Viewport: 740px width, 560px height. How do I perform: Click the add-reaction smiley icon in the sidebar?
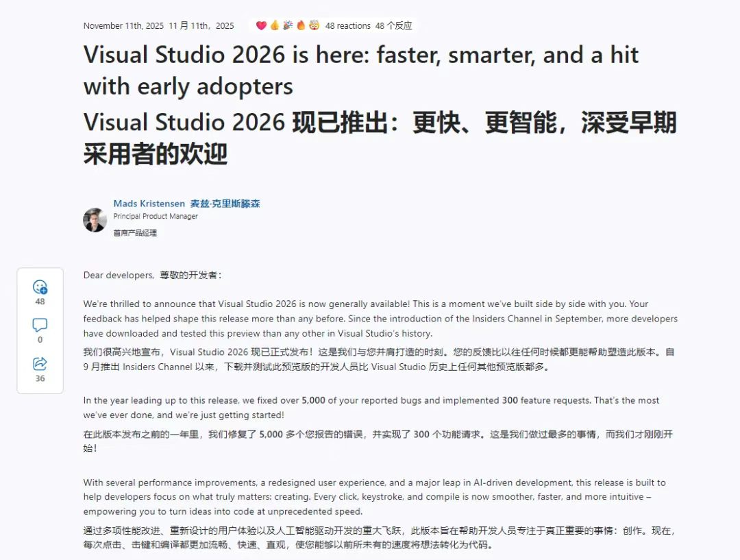point(40,287)
